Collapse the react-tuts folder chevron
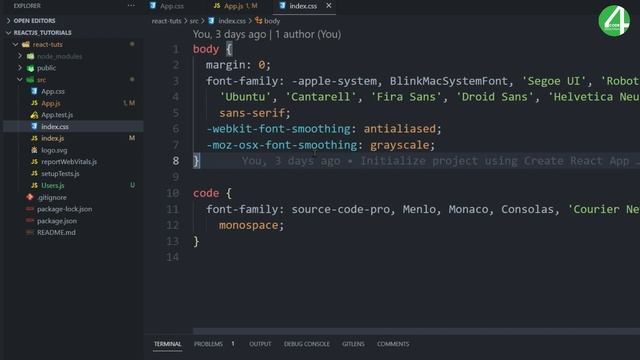 16,44
